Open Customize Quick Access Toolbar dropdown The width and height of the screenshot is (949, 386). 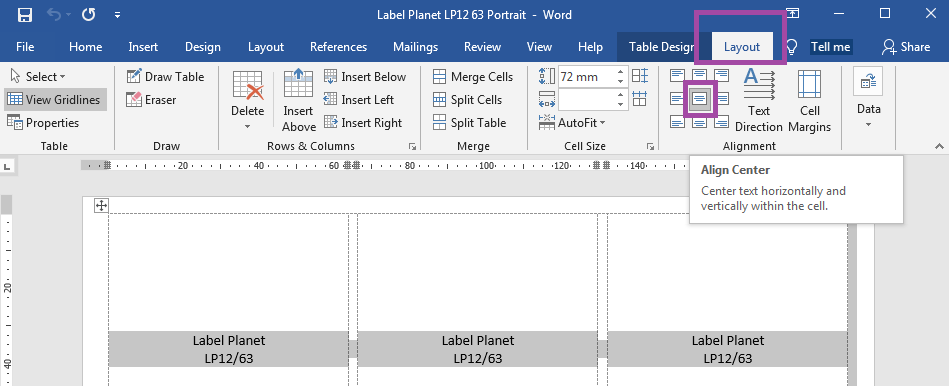117,15
